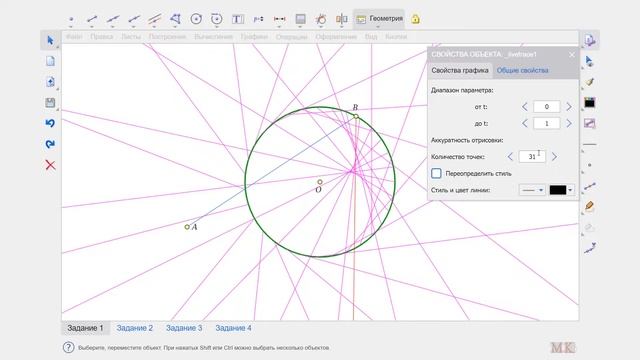640x360 pixels.
Task: Switch to Свойства графика tab
Action: (460, 70)
